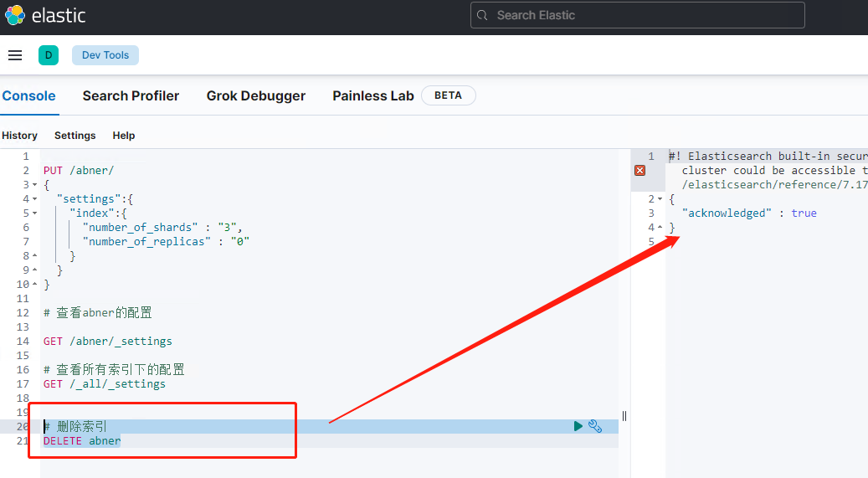Toggle the fold marker at editor line 9

35,270
